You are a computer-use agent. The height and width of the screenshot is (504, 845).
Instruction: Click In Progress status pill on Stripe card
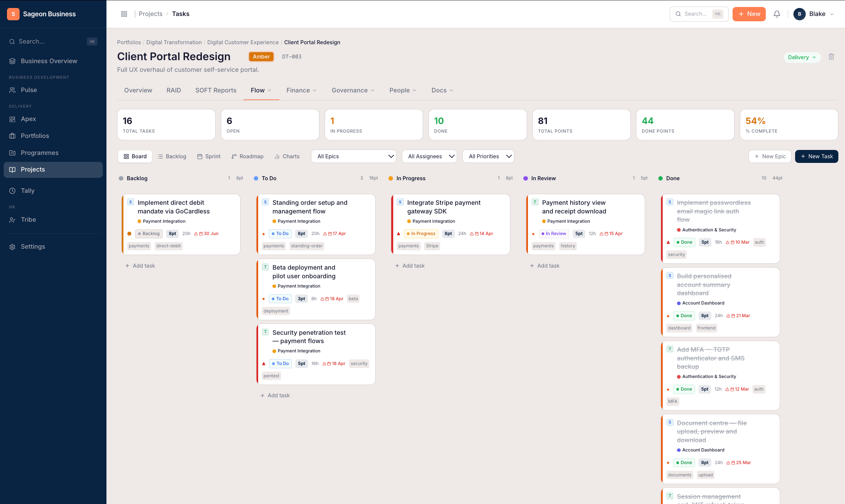pyautogui.click(x=421, y=234)
